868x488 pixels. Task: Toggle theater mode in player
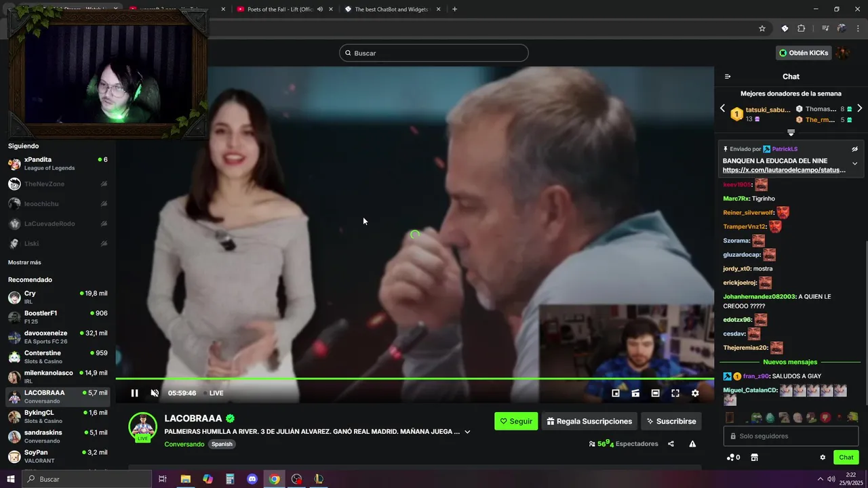point(656,393)
